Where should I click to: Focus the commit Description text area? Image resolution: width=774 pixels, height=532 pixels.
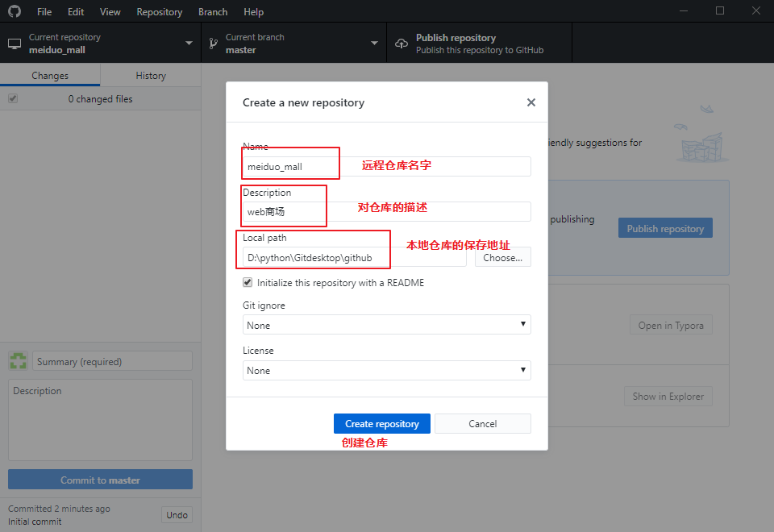[x=100, y=419]
